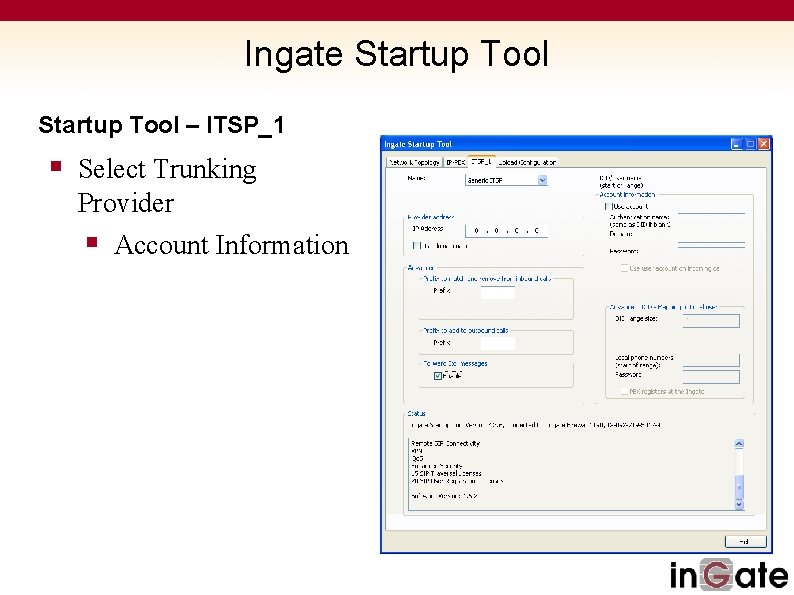The height and width of the screenshot is (595, 794).
Task: Click the inbound calls Prefix field
Action: coord(498,292)
